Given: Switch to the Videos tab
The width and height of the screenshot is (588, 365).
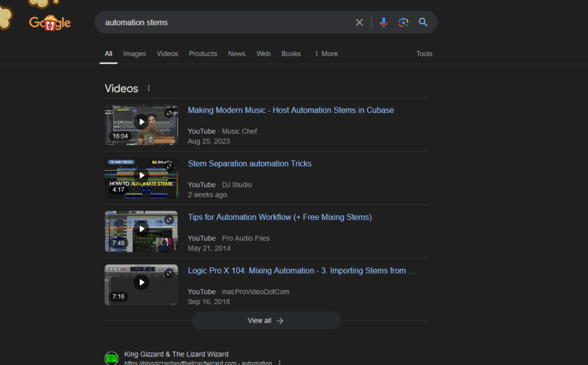Looking at the screenshot, I should coord(167,53).
